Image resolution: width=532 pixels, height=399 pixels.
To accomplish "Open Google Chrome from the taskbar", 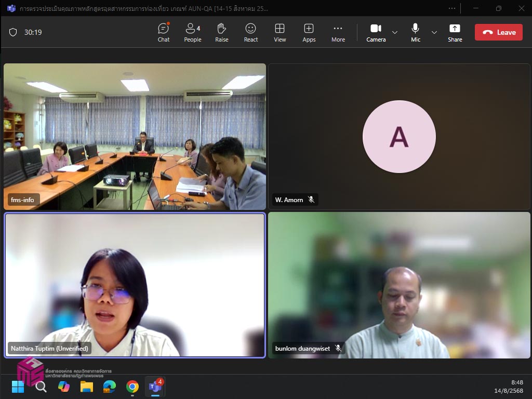I will point(132,387).
